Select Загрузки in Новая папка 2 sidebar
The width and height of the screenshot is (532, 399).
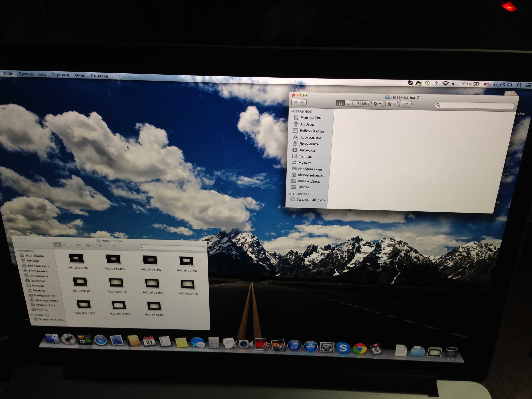(307, 150)
